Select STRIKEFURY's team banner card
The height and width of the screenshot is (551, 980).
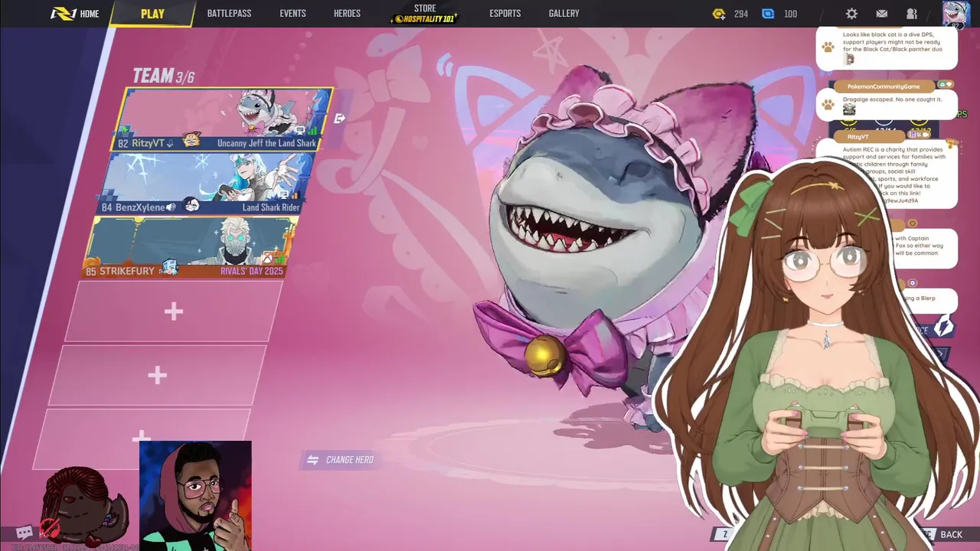point(188,246)
